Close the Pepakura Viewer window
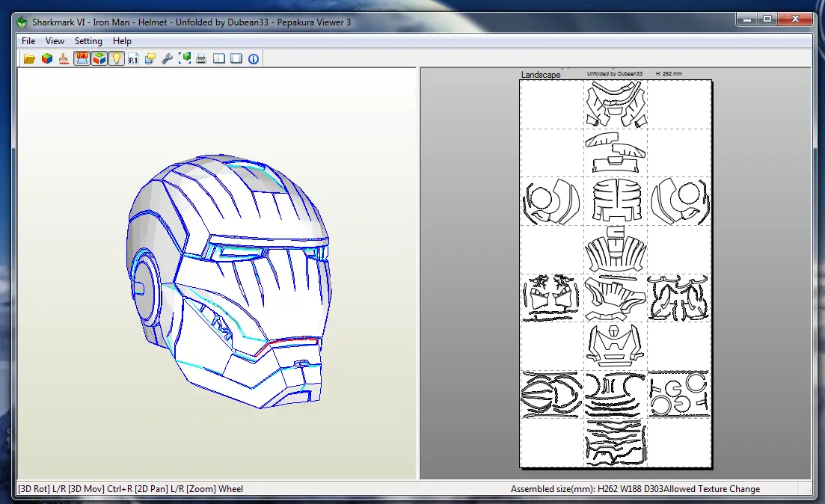This screenshot has height=504, width=825. pyautogui.click(x=796, y=19)
